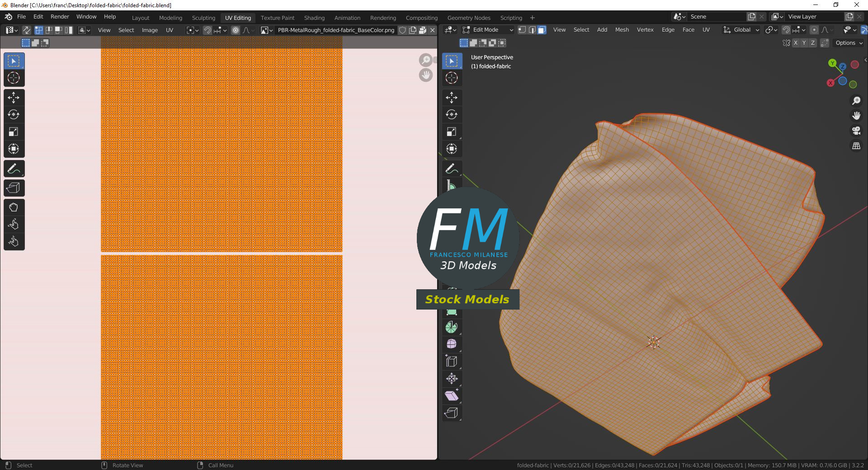Image resolution: width=868 pixels, height=470 pixels.
Task: Activate the Move tool in 3D viewport
Action: point(452,97)
